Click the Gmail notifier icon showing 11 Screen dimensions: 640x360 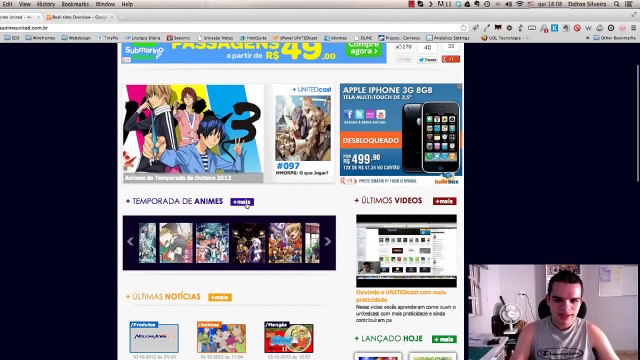[x=444, y=4]
